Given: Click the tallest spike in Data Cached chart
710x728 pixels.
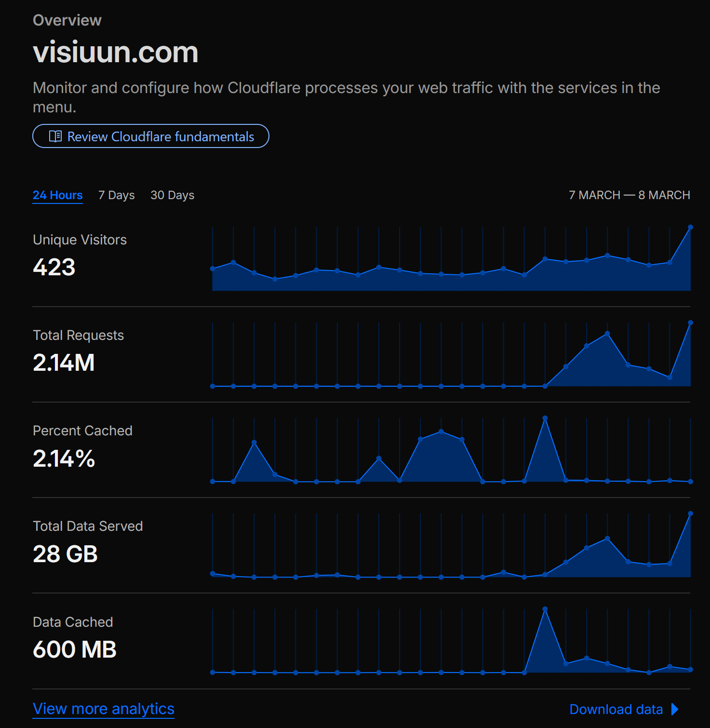Looking at the screenshot, I should 545,609.
